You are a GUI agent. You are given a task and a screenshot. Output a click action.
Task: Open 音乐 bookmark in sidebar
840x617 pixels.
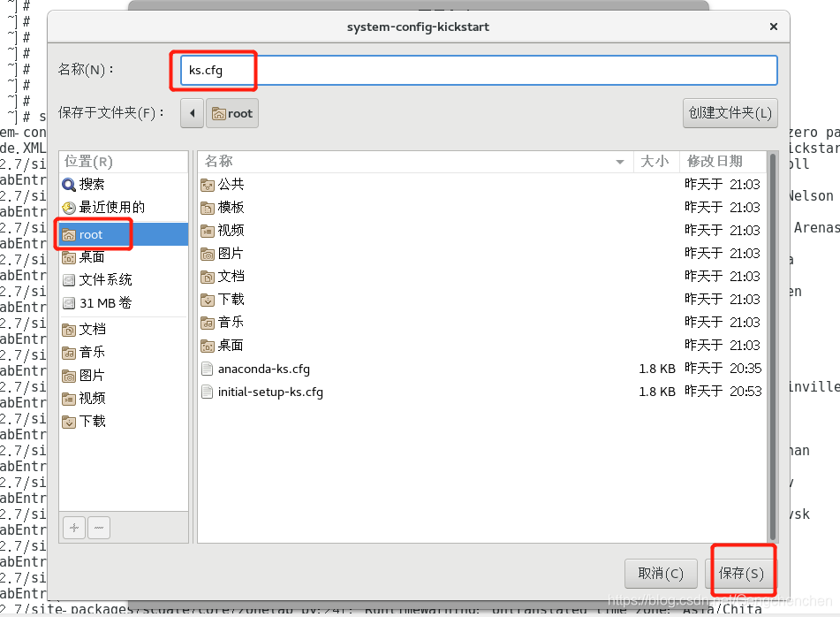(124, 352)
